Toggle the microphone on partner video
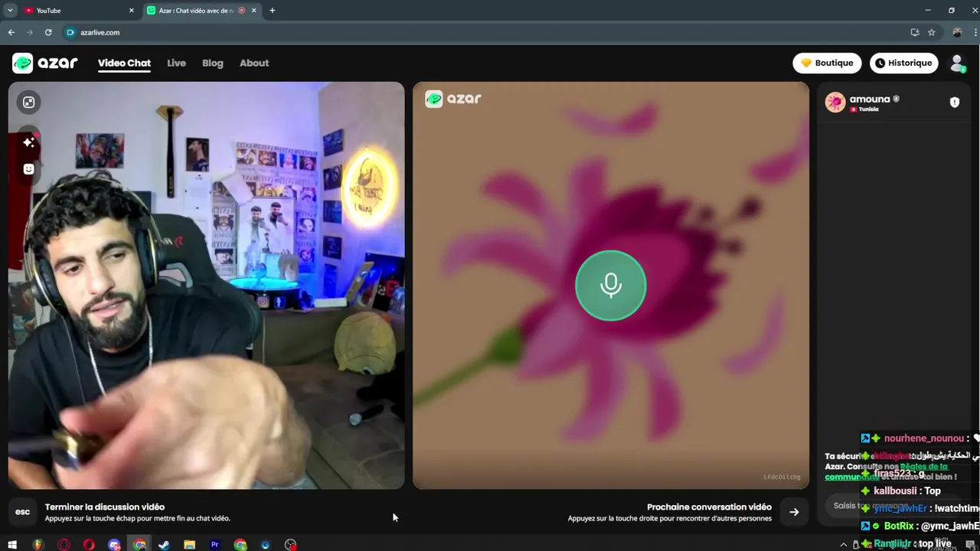 tap(610, 285)
